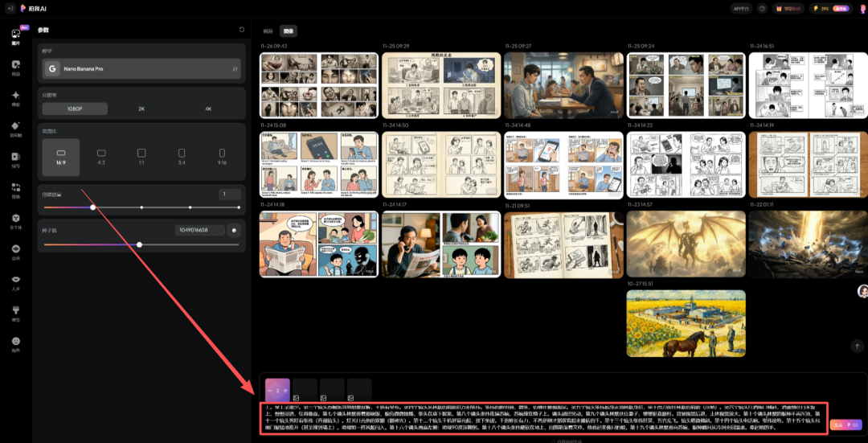
Task: Choose the 1:1 aspect ratio
Action: [x=141, y=154]
